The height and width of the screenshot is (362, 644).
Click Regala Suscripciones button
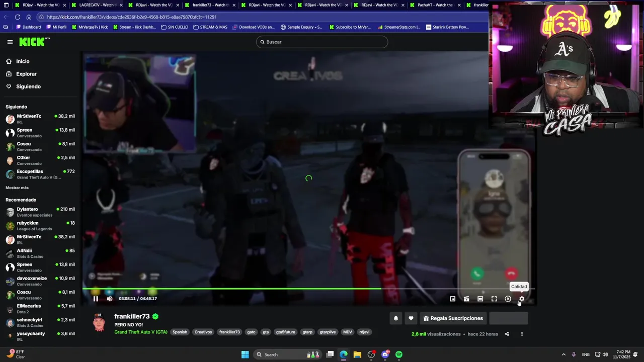click(453, 318)
